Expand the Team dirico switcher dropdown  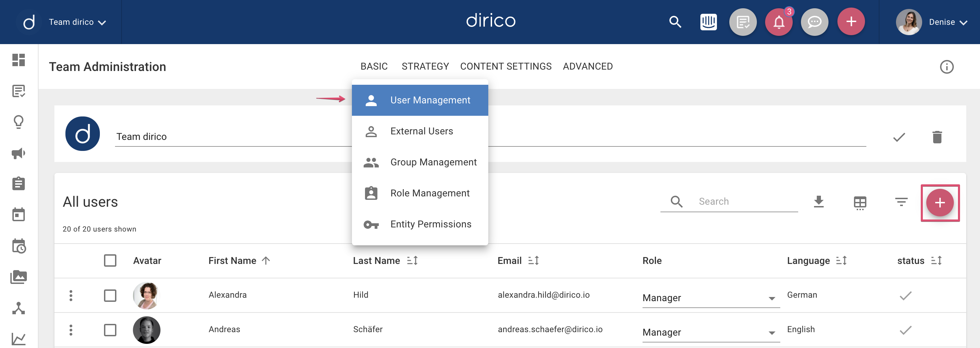(77, 22)
